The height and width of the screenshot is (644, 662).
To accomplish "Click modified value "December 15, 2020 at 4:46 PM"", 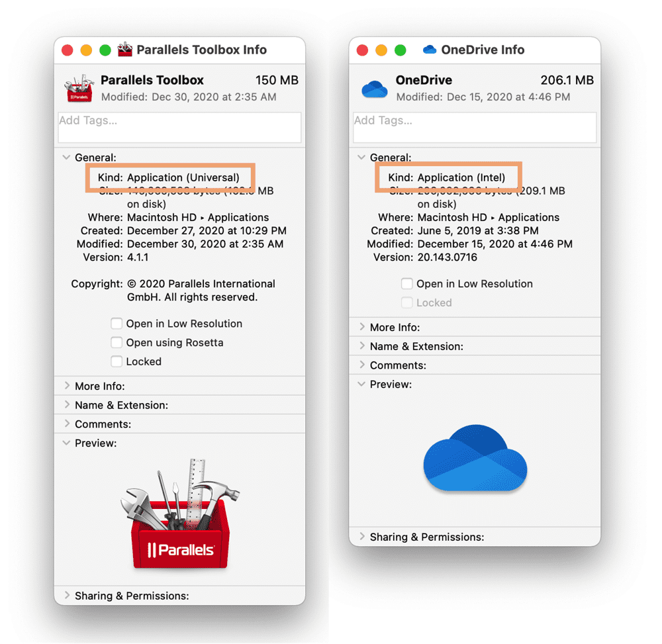I will coord(495,244).
